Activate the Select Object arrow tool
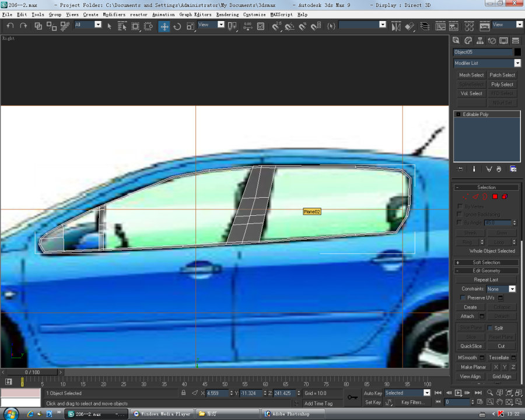This screenshot has width=525, height=420. point(109,26)
